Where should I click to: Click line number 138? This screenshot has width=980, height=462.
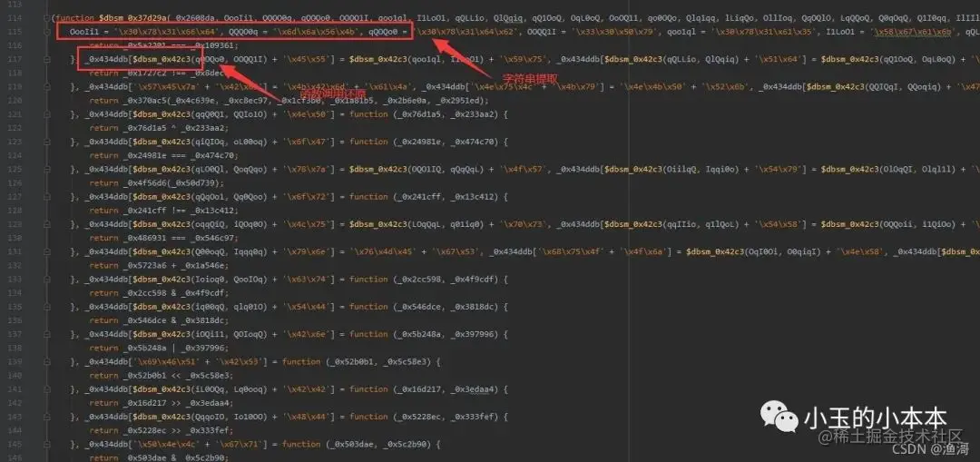(x=14, y=348)
